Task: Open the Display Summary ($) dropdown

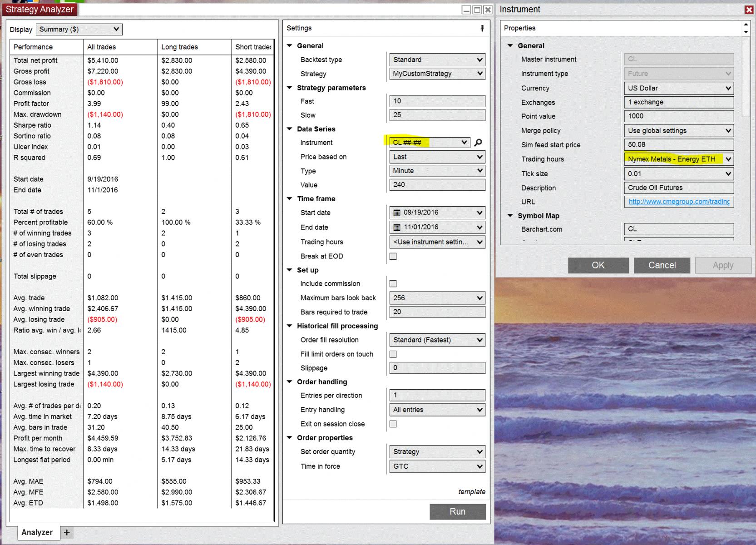Action: [x=79, y=29]
